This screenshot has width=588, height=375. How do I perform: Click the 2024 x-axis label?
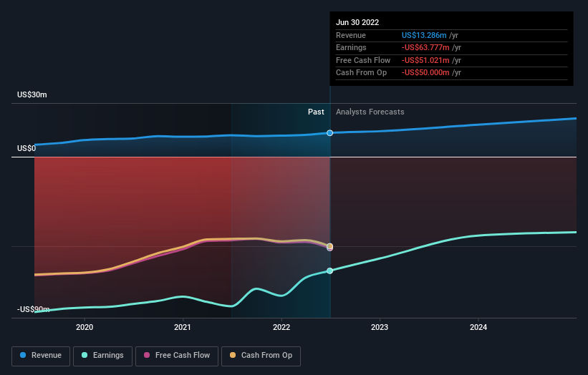click(478, 327)
